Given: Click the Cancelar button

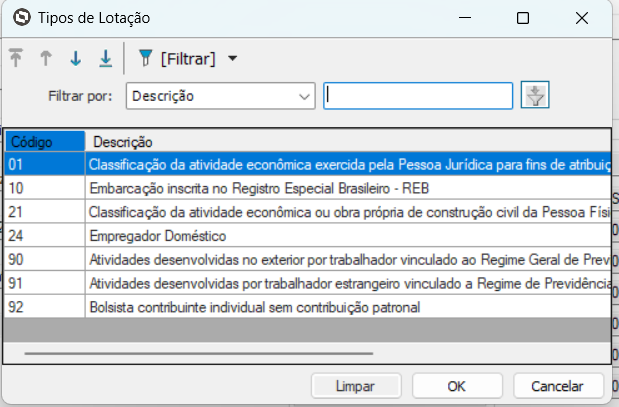Looking at the screenshot, I should (557, 386).
